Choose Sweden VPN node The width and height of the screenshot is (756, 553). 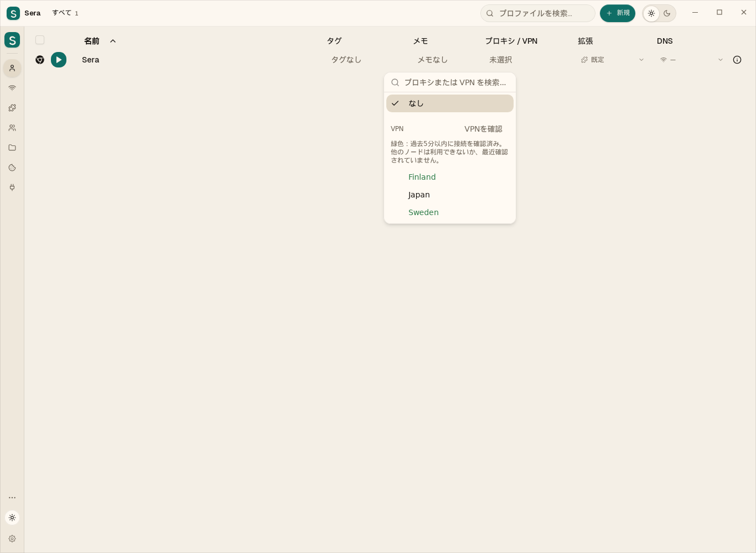[x=450, y=212]
